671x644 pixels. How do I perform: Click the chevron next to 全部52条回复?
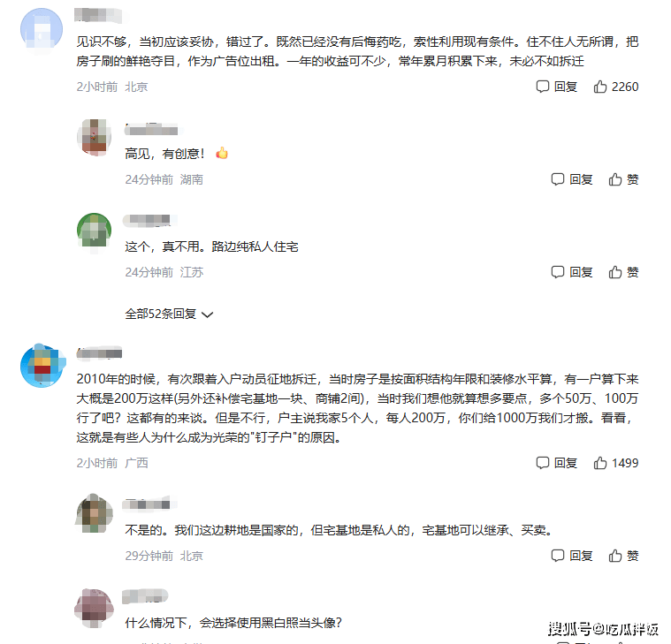pyautogui.click(x=207, y=314)
